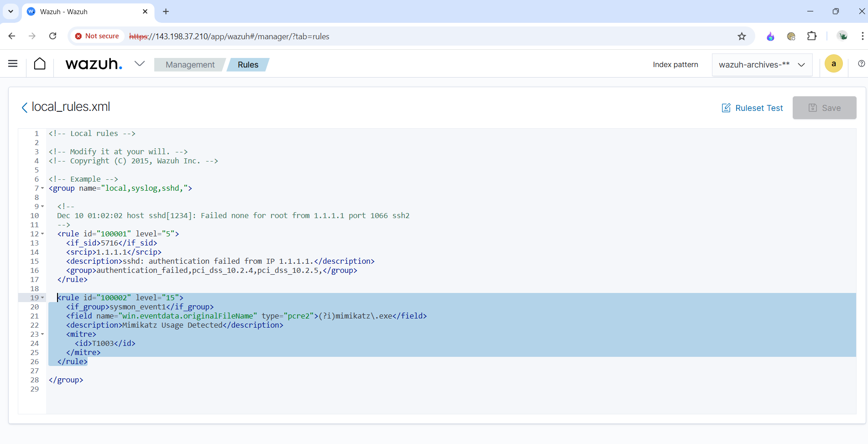The width and height of the screenshot is (868, 444).
Task: Click the rule id 100001 opening tag
Action: point(118,234)
